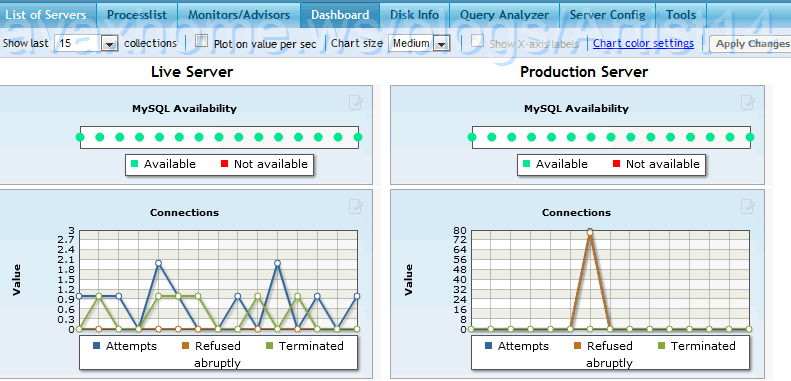Open edit icon on Live Server Connections chart

tap(356, 206)
